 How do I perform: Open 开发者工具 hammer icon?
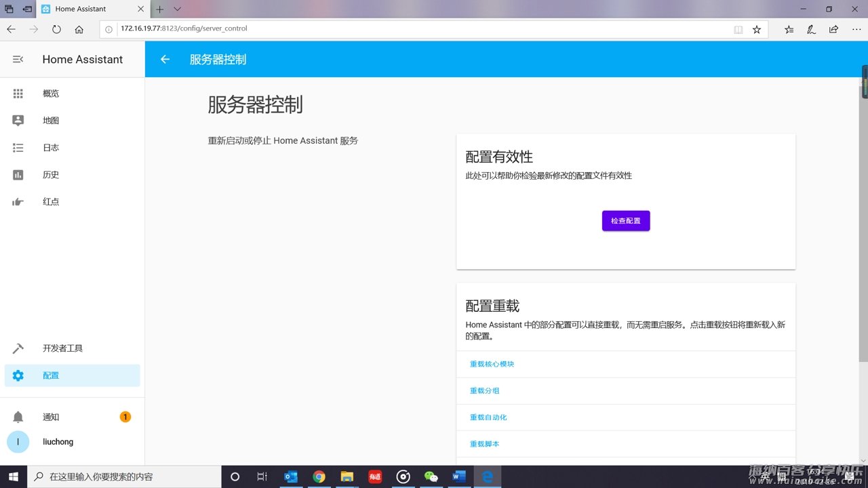[x=18, y=348]
